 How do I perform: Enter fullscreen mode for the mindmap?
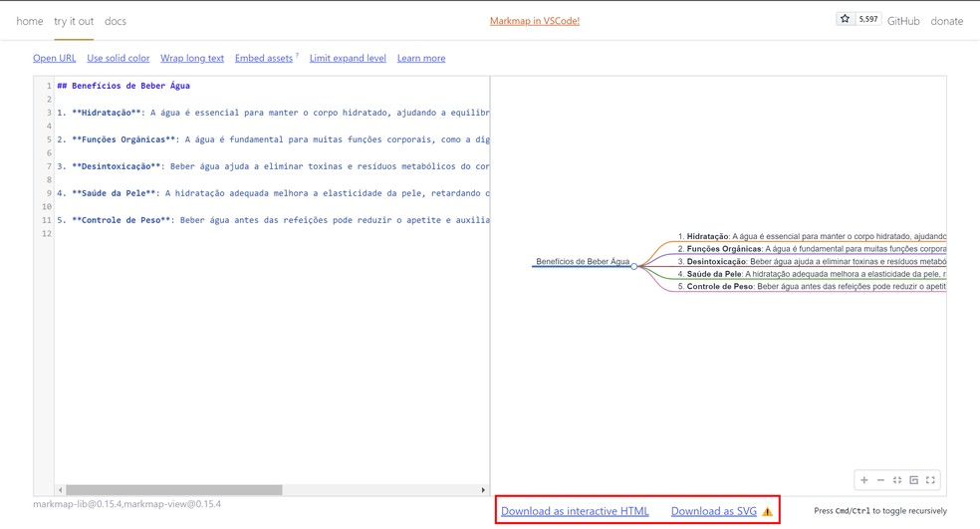pos(930,480)
